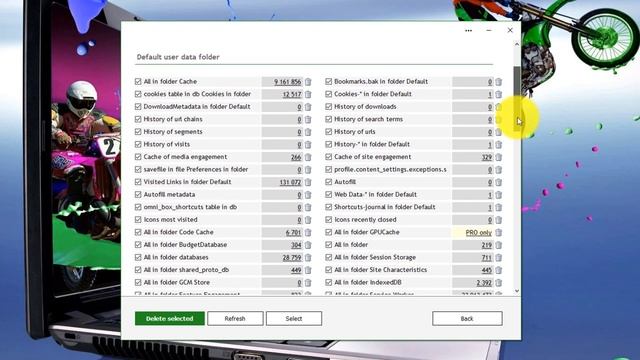Click the 711 Session Storage value
This screenshot has width=640, height=360.
point(487,258)
